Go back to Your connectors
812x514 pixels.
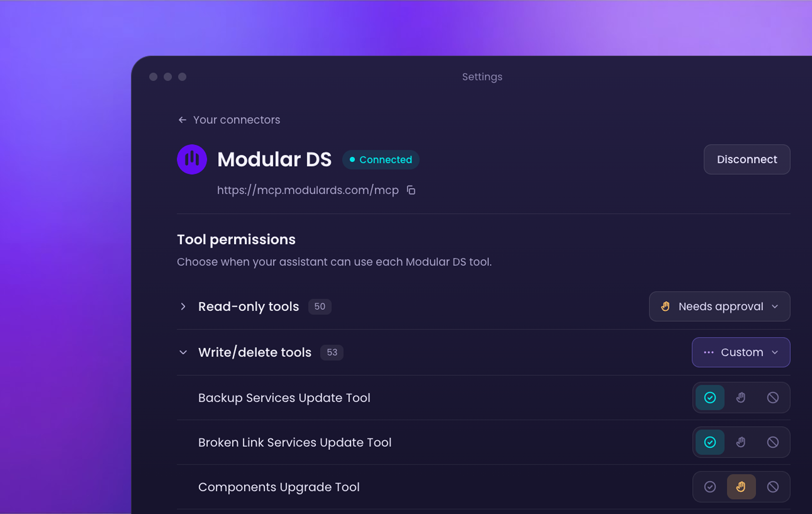[x=229, y=120]
